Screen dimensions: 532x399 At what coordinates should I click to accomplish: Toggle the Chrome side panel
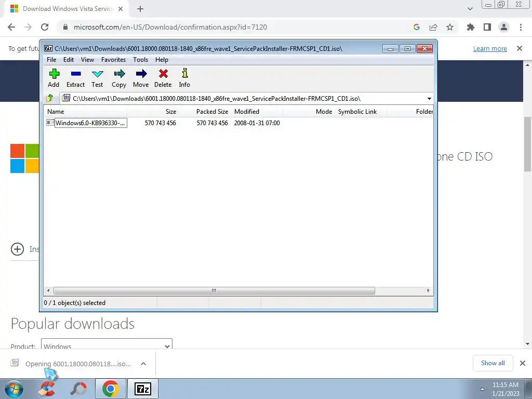click(x=487, y=27)
